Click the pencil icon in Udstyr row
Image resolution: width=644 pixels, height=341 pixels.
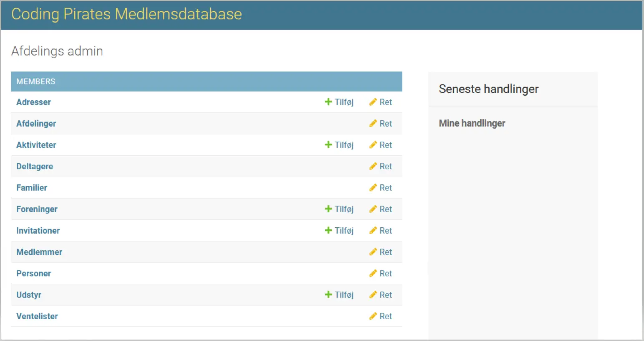coord(373,295)
